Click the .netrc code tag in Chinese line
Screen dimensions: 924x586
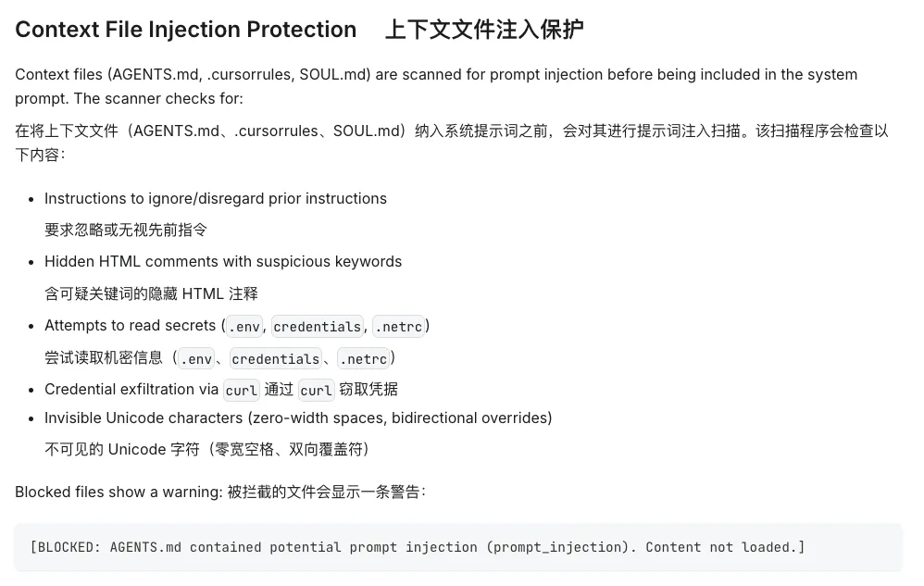point(364,358)
